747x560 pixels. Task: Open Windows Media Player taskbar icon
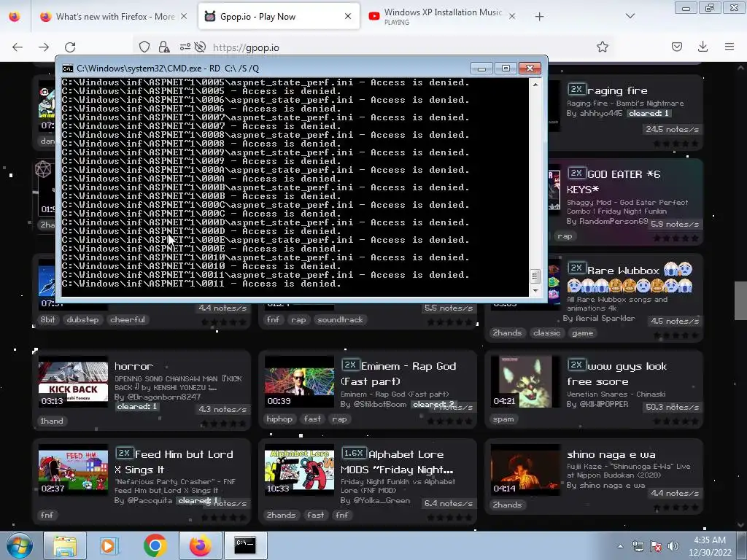point(108,545)
